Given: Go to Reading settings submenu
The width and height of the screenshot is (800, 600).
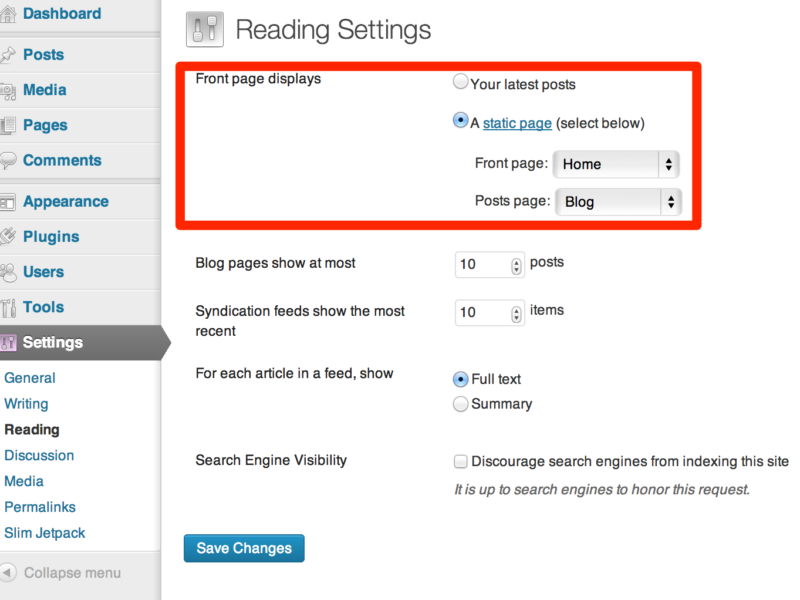Looking at the screenshot, I should tap(32, 430).
